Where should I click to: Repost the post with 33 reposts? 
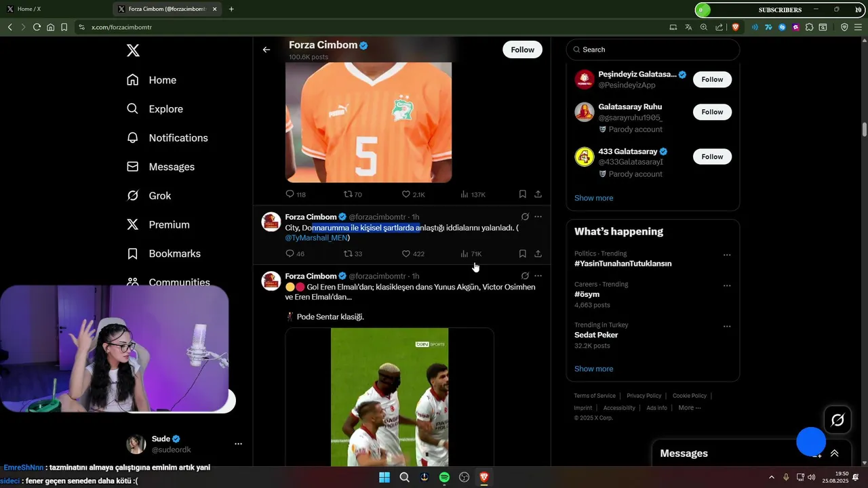353,253
